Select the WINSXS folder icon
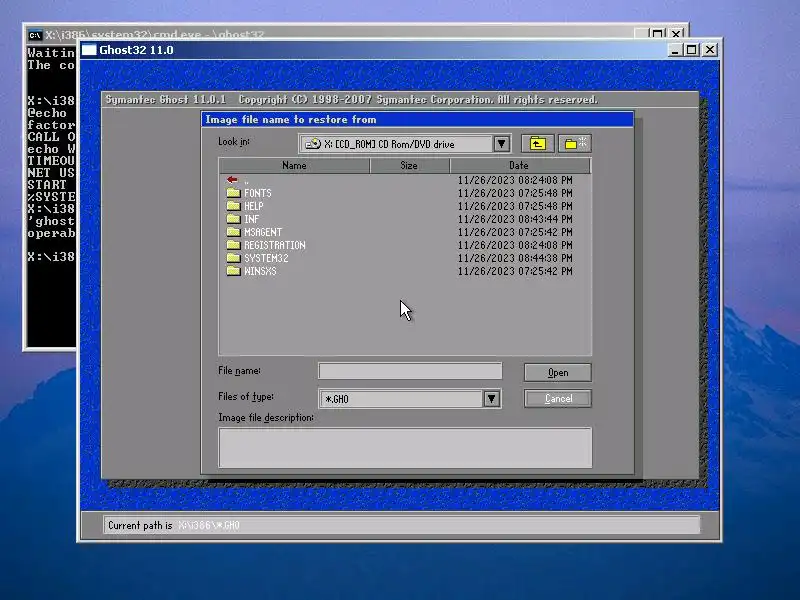This screenshot has width=800, height=600. pyautogui.click(x=234, y=271)
